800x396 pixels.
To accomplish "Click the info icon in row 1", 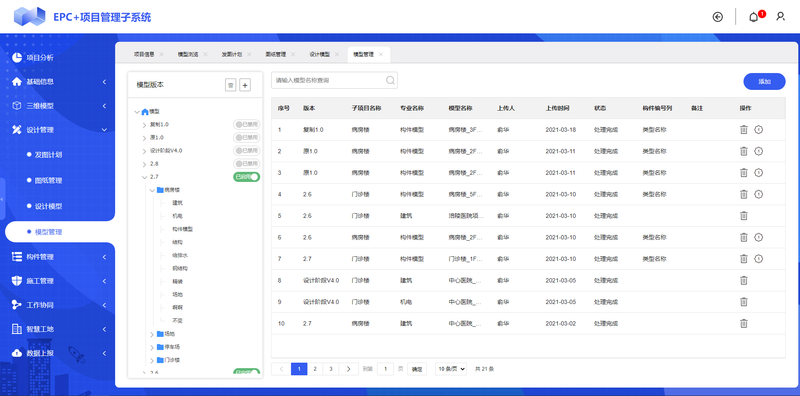I will (759, 130).
